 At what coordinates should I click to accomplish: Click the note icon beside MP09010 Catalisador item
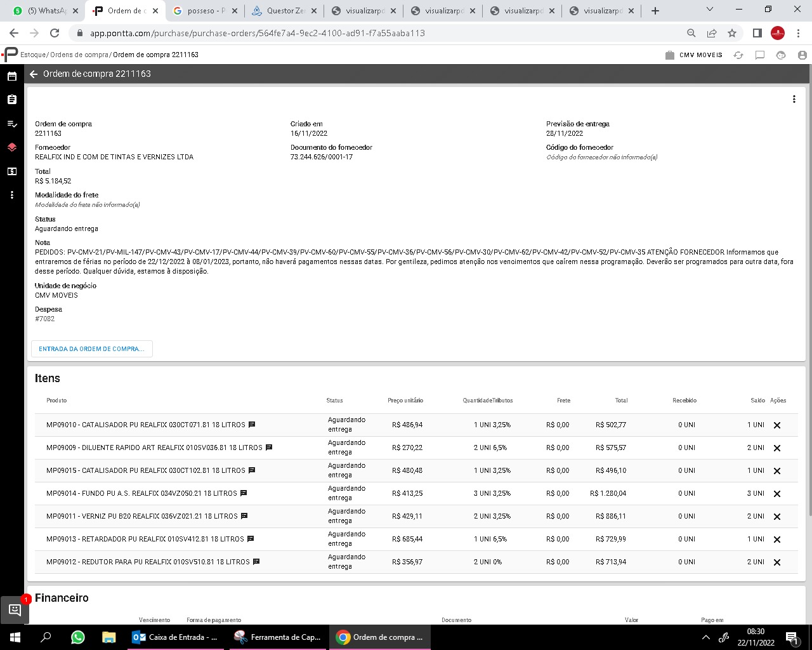pyautogui.click(x=252, y=425)
